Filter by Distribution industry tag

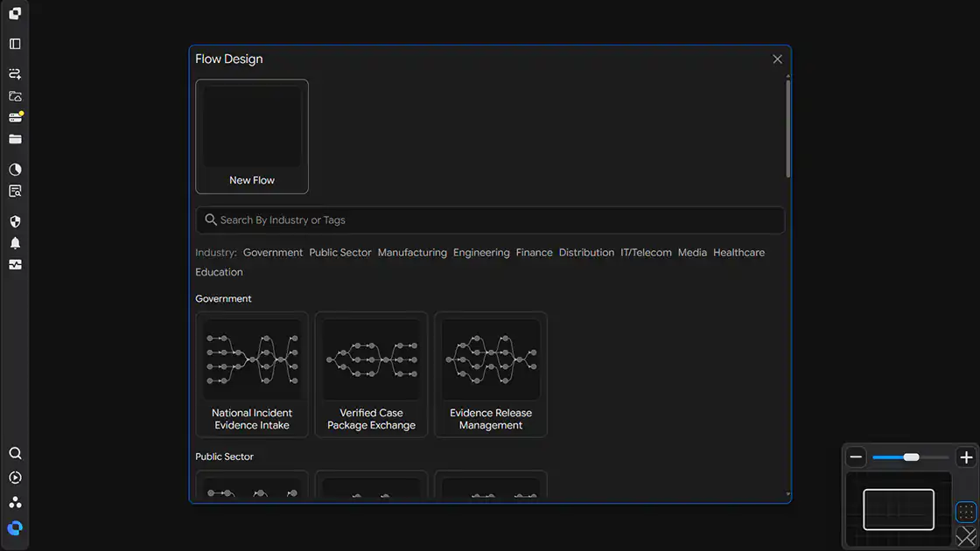click(586, 253)
